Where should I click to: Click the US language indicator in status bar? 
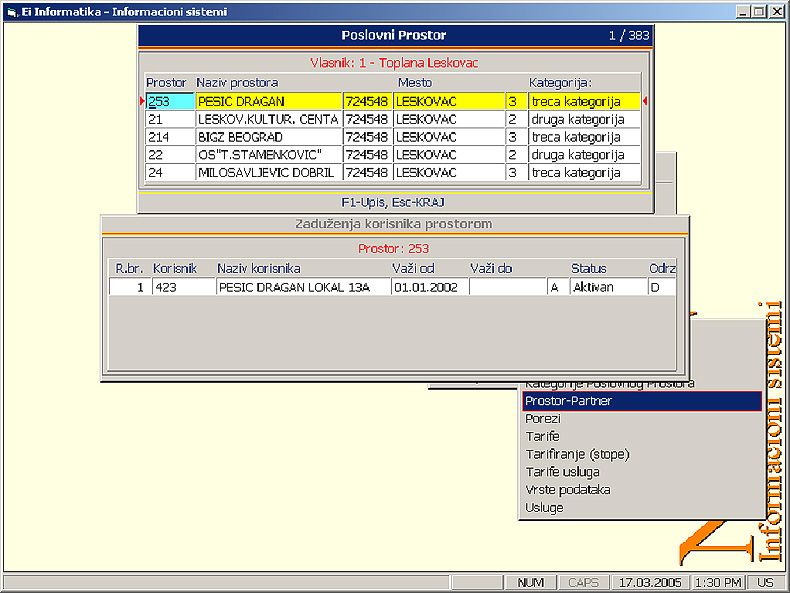765,582
